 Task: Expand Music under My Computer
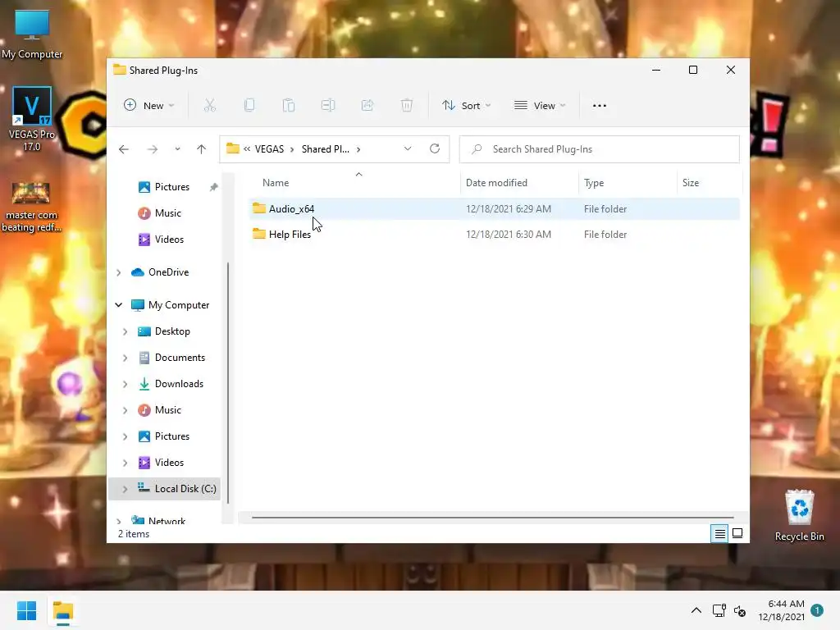125,410
